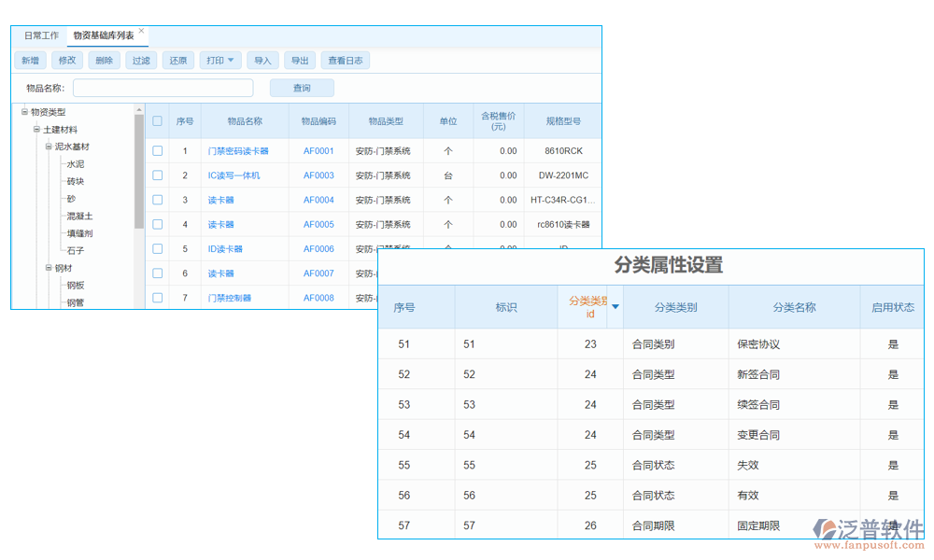Screen dimensions: 934x560
Task: Select the 导入 import function
Action: pos(262,59)
